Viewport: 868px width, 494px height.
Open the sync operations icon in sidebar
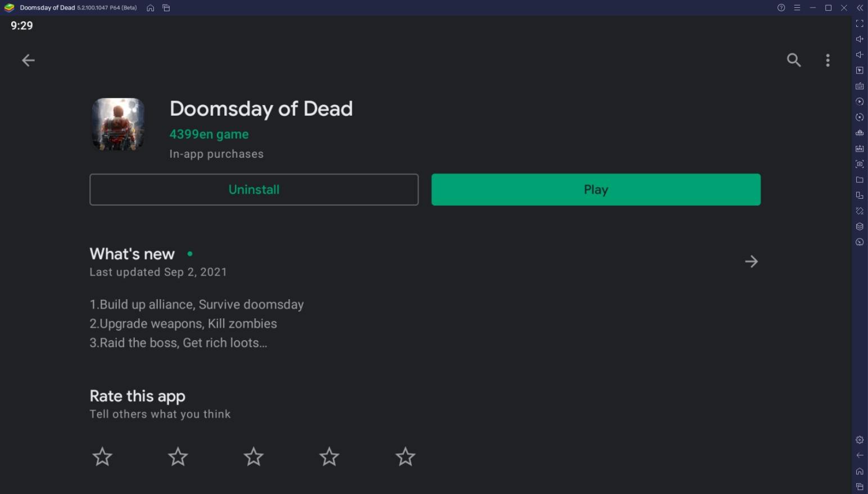[860, 102]
